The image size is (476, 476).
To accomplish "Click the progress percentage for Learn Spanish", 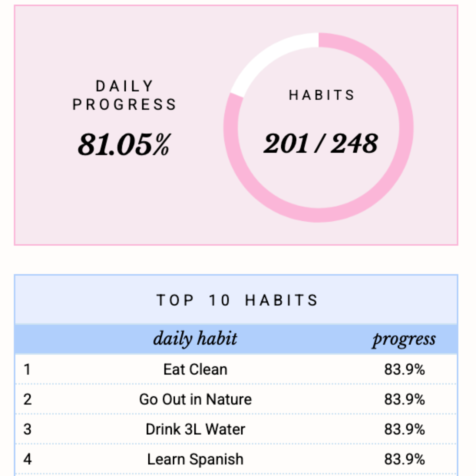I will coord(404,459).
